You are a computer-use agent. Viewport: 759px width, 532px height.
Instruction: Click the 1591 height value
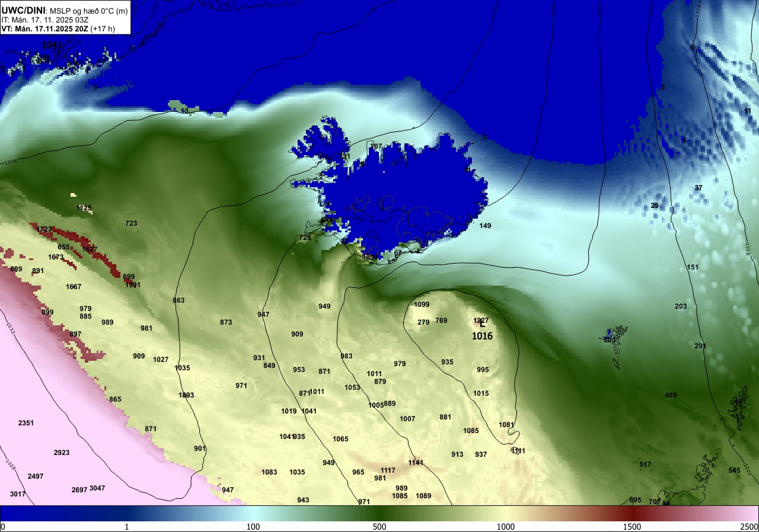[x=133, y=285]
